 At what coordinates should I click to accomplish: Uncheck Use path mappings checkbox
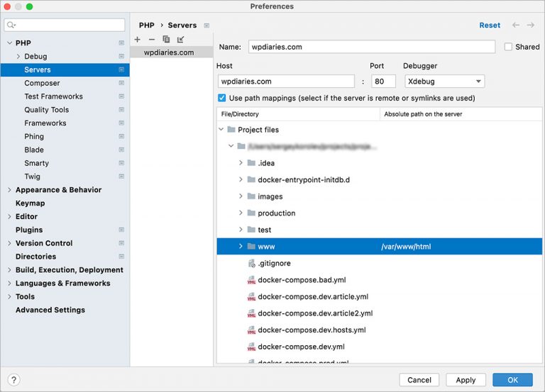click(221, 98)
